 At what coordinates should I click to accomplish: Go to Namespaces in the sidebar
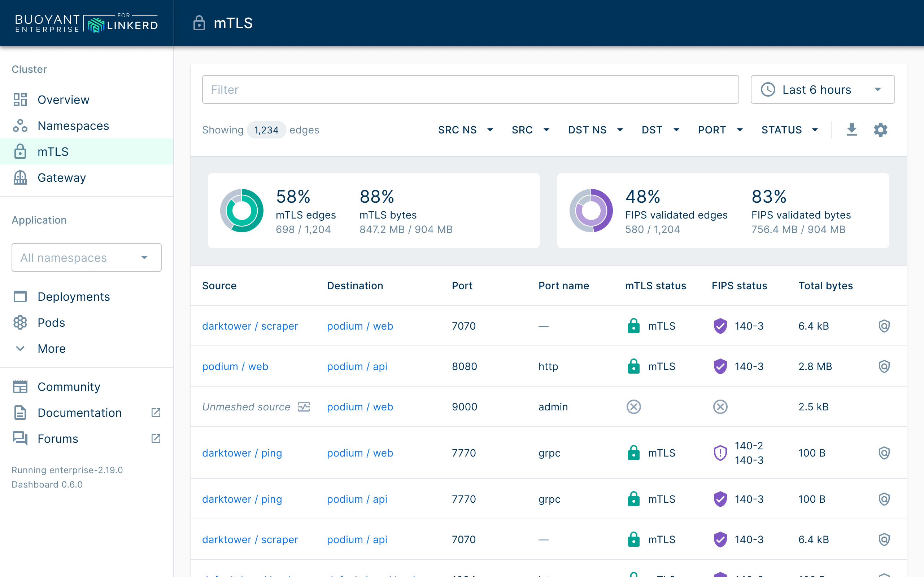tap(73, 125)
